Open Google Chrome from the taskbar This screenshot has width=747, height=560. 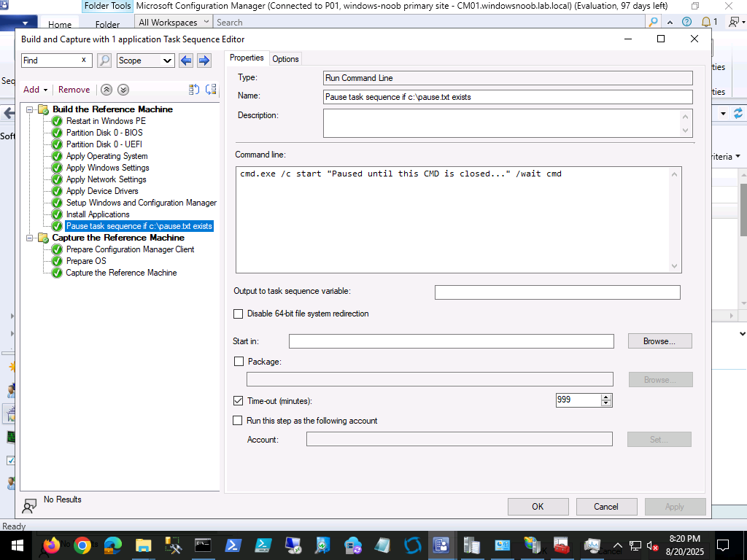82,545
